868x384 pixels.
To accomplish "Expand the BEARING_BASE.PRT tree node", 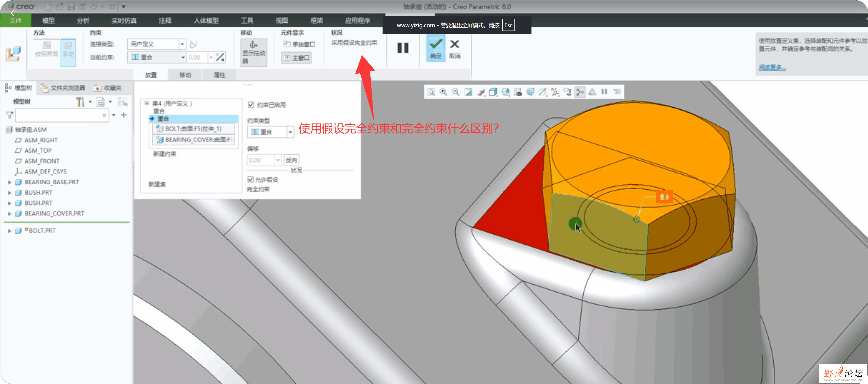I will 10,182.
